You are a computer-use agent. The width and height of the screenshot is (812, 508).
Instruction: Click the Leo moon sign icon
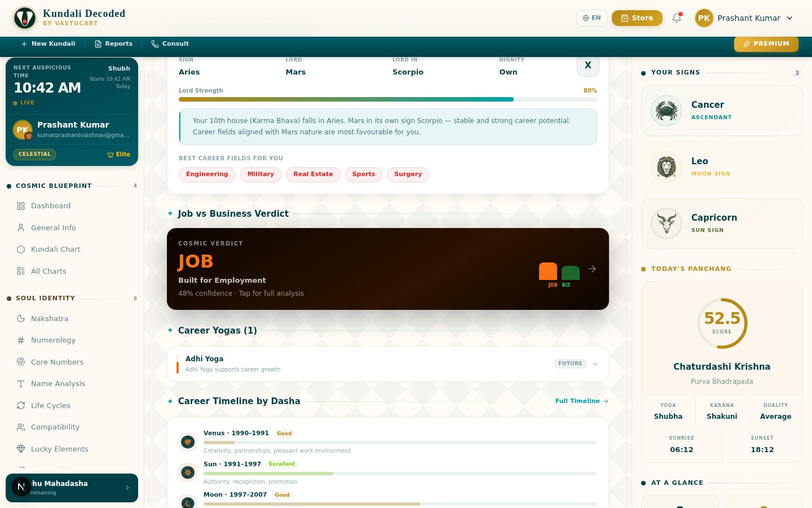point(667,167)
